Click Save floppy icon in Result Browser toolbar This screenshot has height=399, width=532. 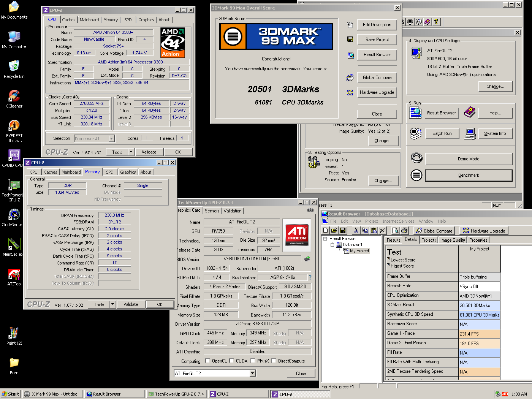click(x=343, y=230)
